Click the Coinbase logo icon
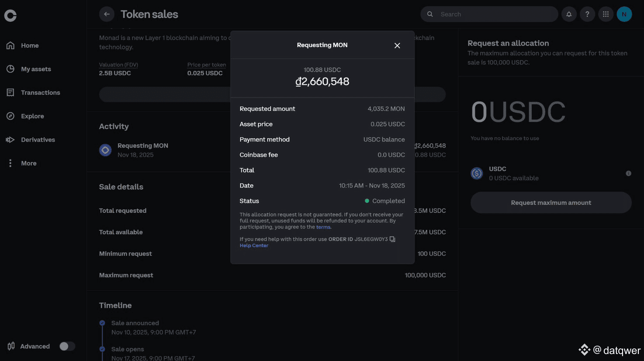This screenshot has height=361, width=644. click(10, 16)
